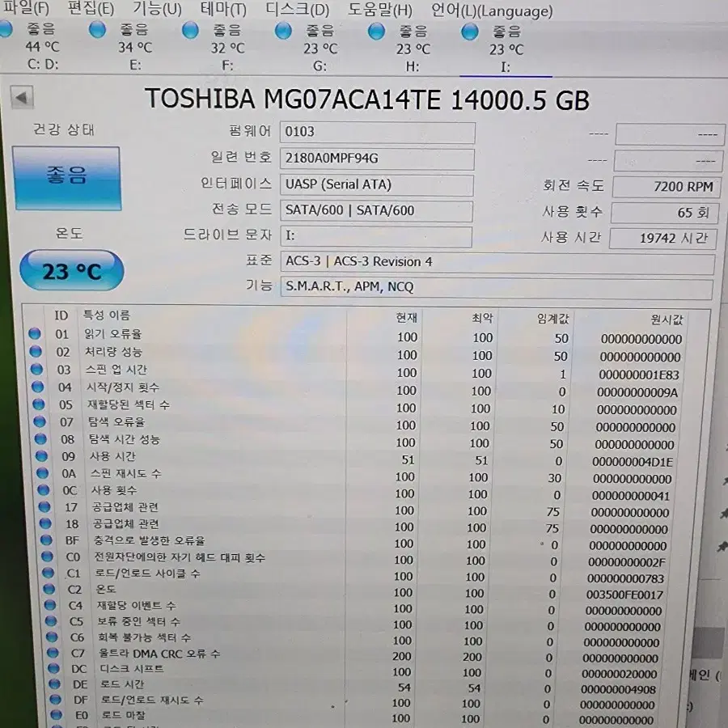The image size is (728, 728).
Task: Select raw value 000000020000
Action: [620, 674]
